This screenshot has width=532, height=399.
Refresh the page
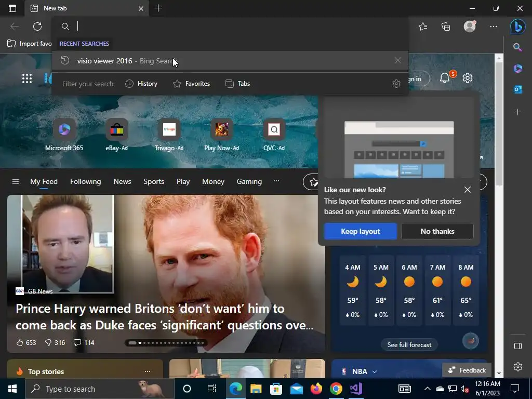pyautogui.click(x=37, y=26)
